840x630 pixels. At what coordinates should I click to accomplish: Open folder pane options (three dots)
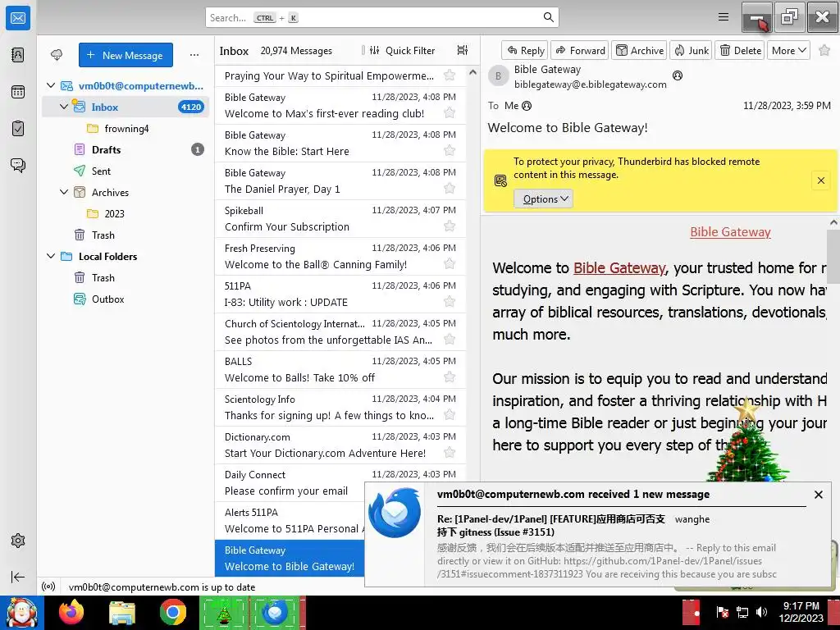pos(194,55)
